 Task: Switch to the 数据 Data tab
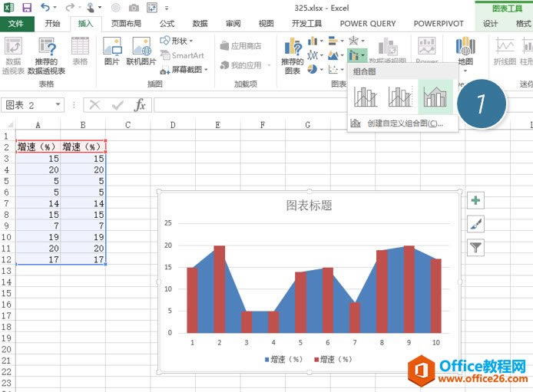(200, 24)
